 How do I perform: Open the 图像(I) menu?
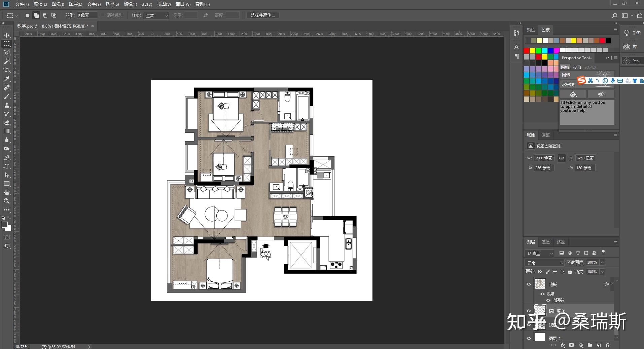pyautogui.click(x=58, y=4)
